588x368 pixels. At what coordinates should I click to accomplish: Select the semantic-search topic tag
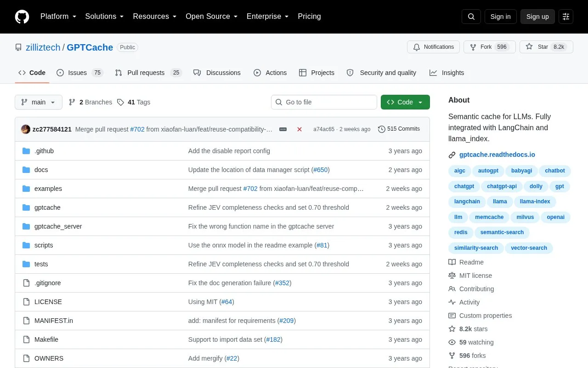pyautogui.click(x=502, y=232)
